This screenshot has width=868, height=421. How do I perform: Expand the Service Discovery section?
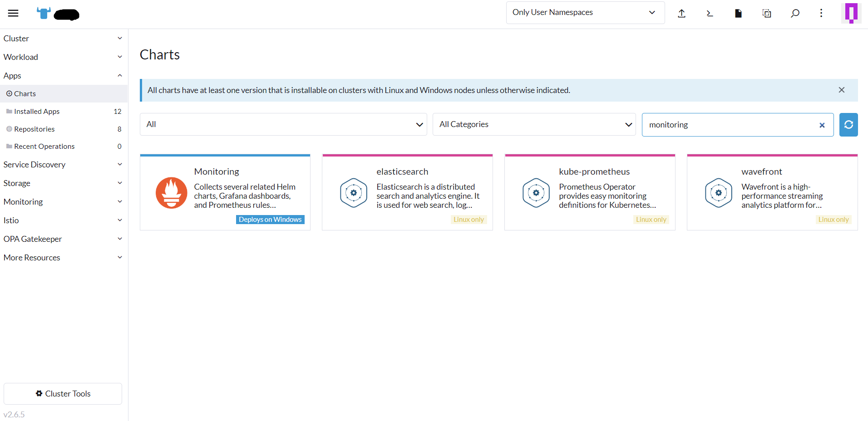pyautogui.click(x=64, y=165)
